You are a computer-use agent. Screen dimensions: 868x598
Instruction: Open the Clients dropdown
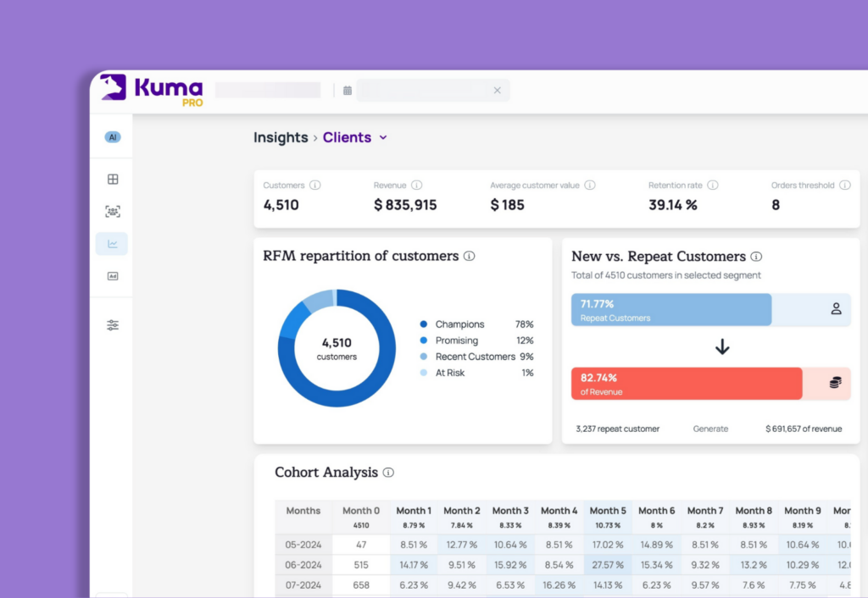tap(355, 137)
